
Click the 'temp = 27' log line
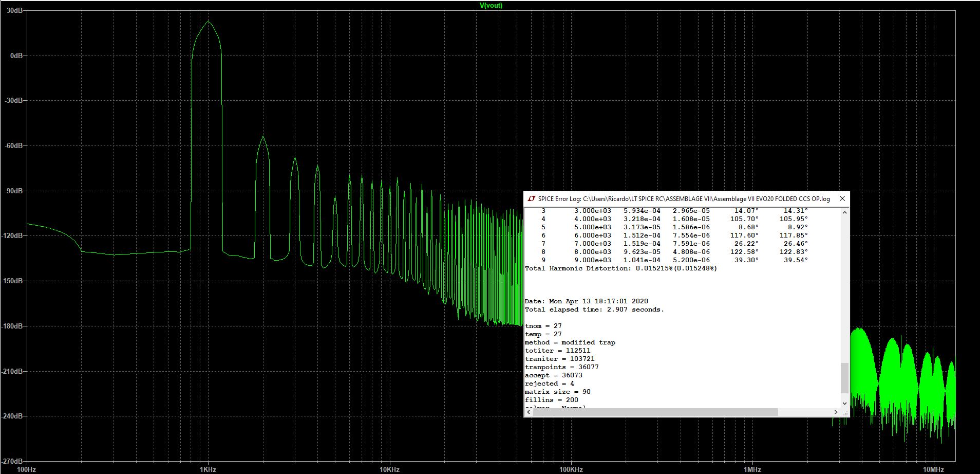click(x=543, y=334)
